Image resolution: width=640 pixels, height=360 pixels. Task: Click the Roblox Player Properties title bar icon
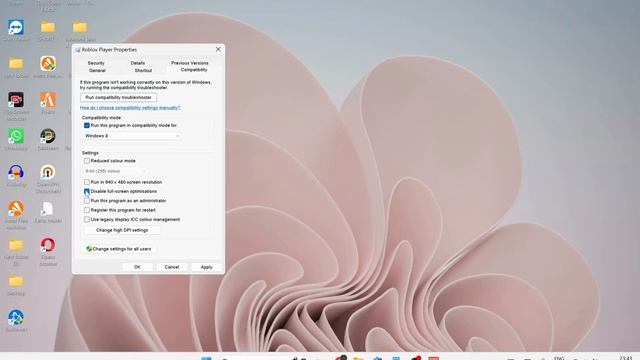78,50
